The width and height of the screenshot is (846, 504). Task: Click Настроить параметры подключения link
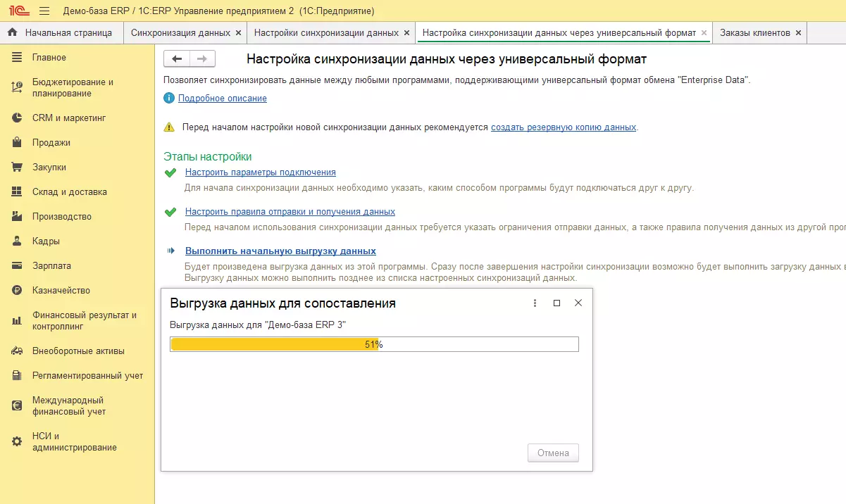[x=260, y=172]
